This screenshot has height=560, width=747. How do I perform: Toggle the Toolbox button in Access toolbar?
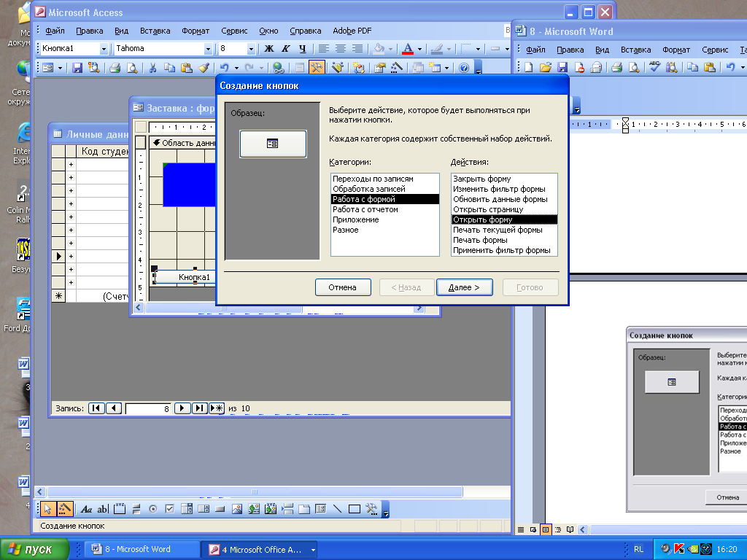coord(317,68)
